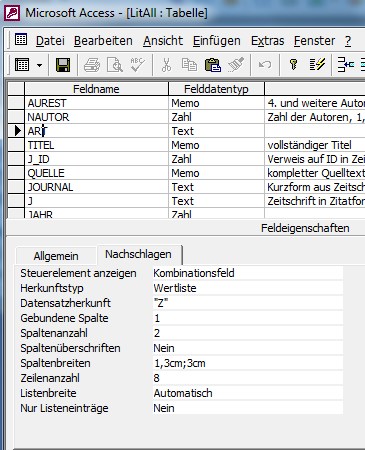Open the Extras menu
Screen dimensions: 365x450
click(267, 41)
